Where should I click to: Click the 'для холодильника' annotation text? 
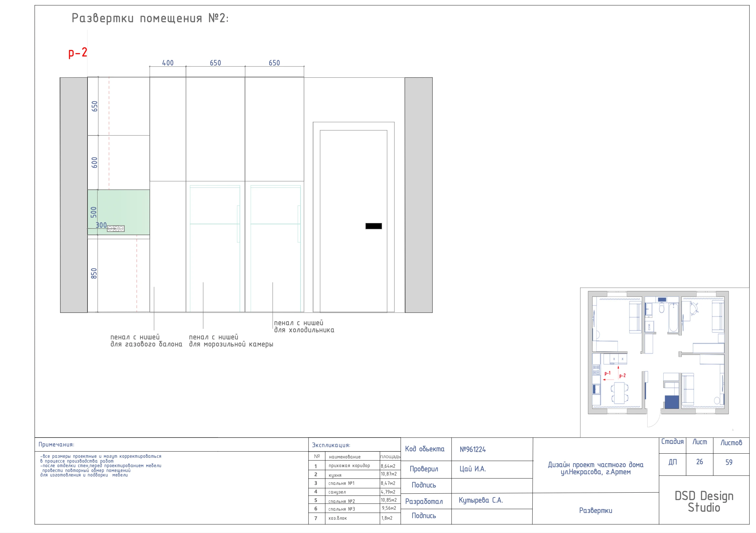coord(304,330)
